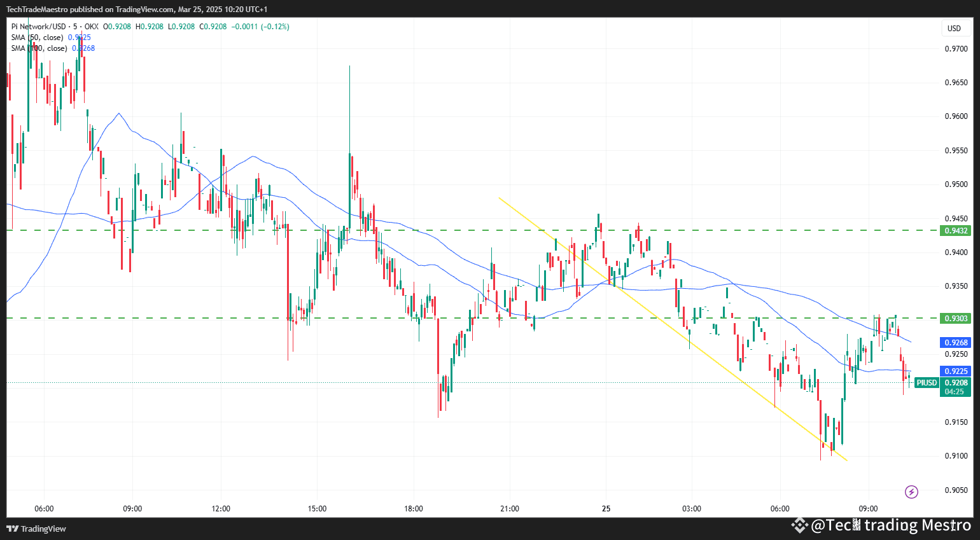The width and height of the screenshot is (980, 540).
Task: Click the 0.9700 price axis label
Action: pos(956,49)
